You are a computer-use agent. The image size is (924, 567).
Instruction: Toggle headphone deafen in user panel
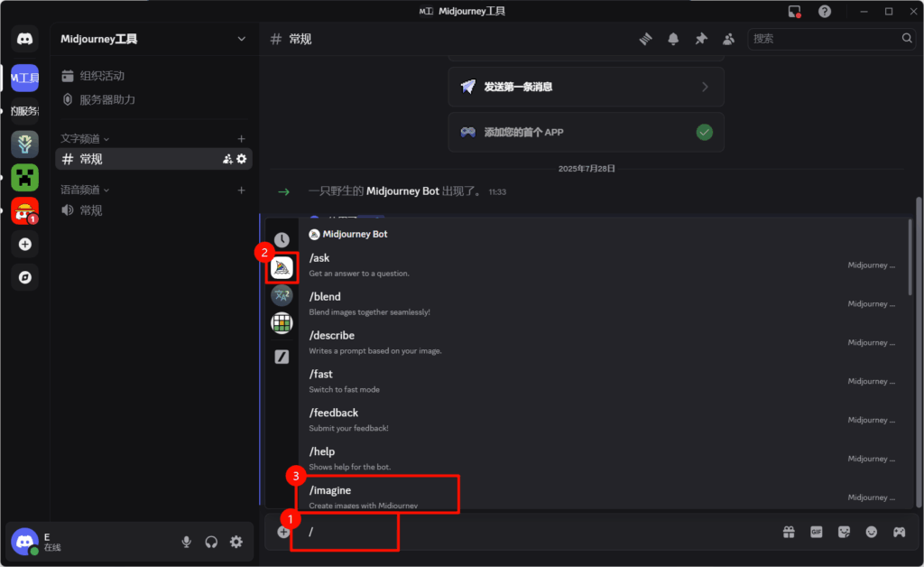(211, 542)
